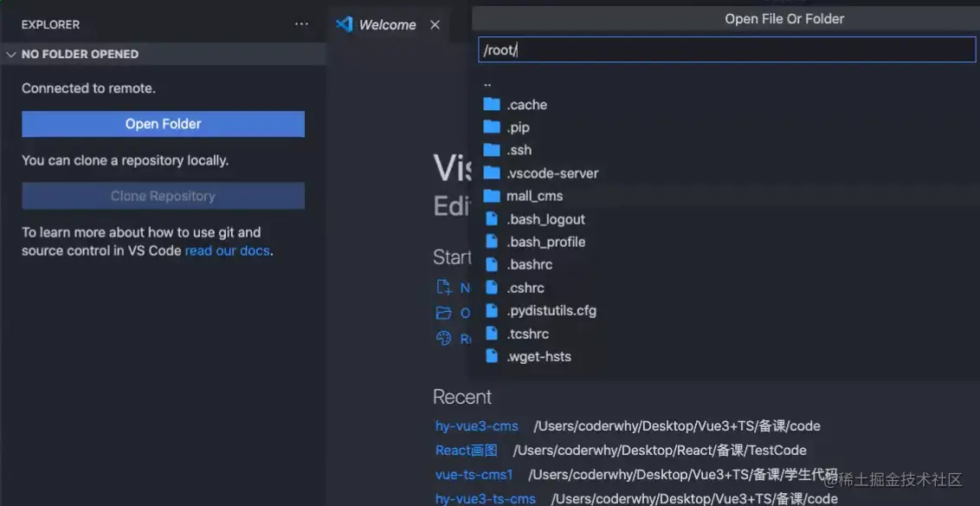The height and width of the screenshot is (506, 980).
Task: Click the /root/ path input field
Action: (x=727, y=50)
